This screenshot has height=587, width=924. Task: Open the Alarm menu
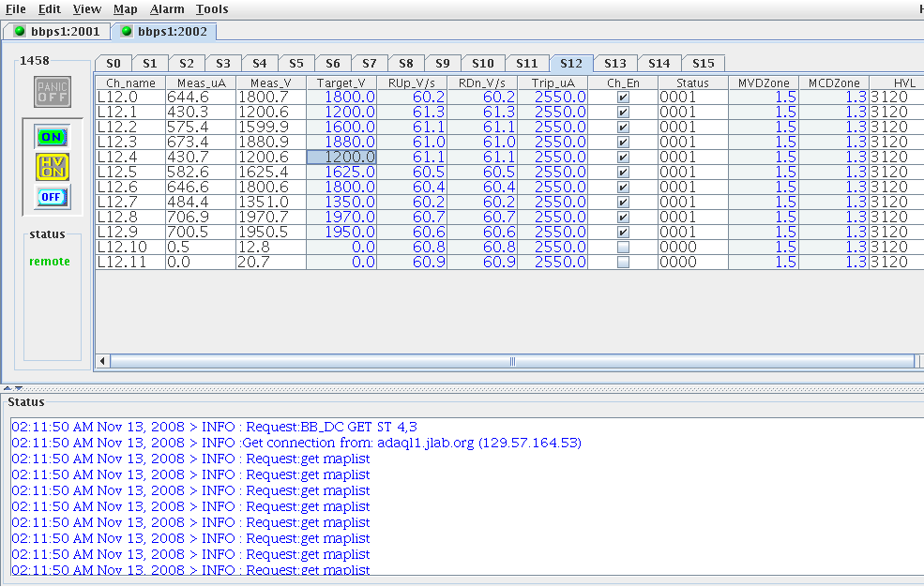167,8
